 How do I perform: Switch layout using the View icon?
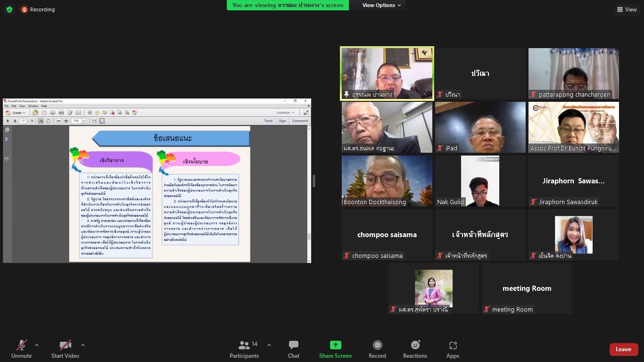pyautogui.click(x=627, y=9)
